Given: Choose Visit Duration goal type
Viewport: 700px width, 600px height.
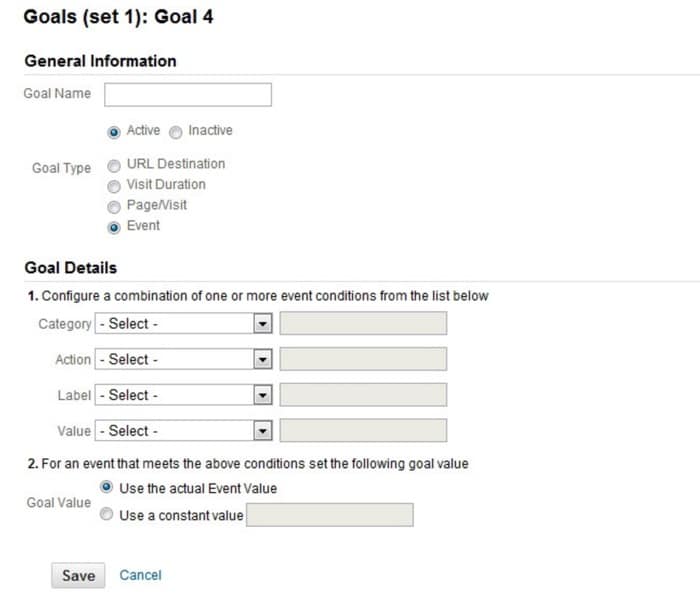Looking at the screenshot, I should [x=114, y=185].
